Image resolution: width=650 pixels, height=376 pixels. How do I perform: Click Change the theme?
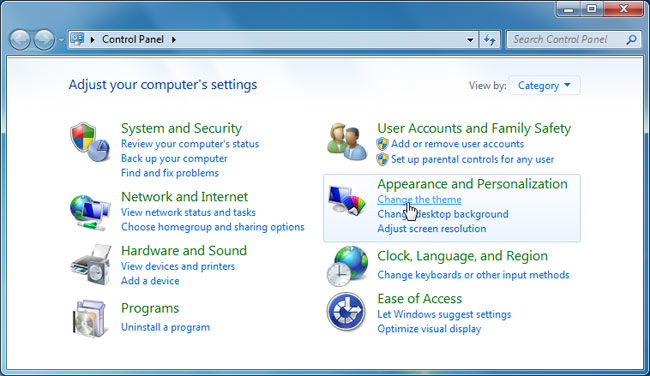419,199
